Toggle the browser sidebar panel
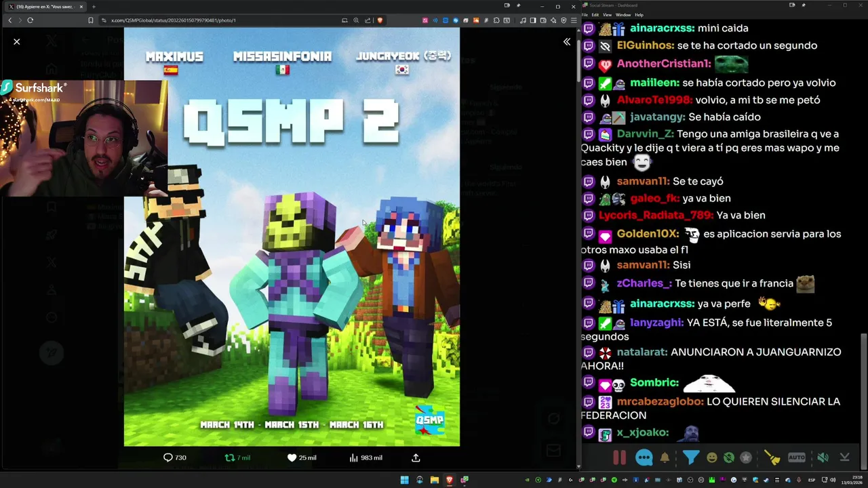 (533, 20)
